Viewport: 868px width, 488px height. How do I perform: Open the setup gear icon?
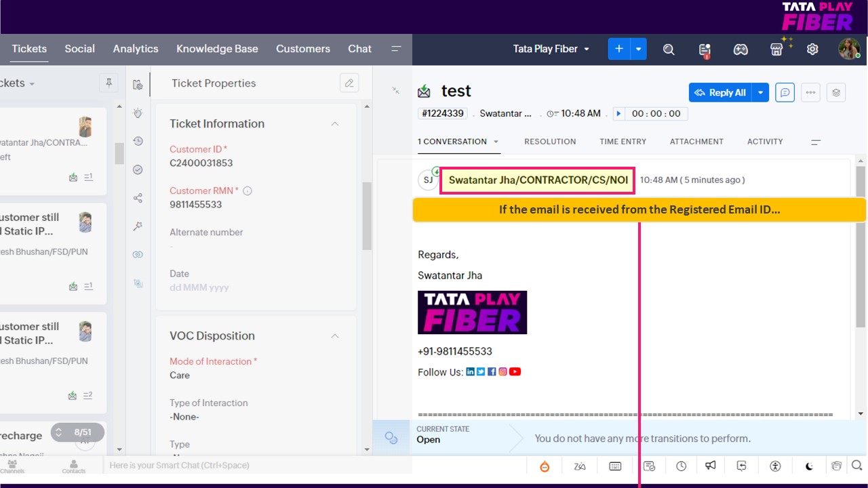point(812,49)
